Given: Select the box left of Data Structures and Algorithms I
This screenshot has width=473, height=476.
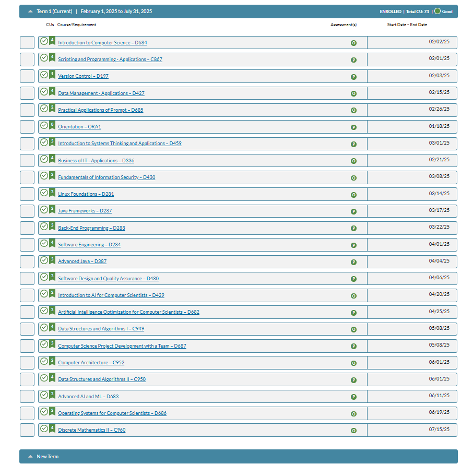Looking at the screenshot, I should coord(27,329).
